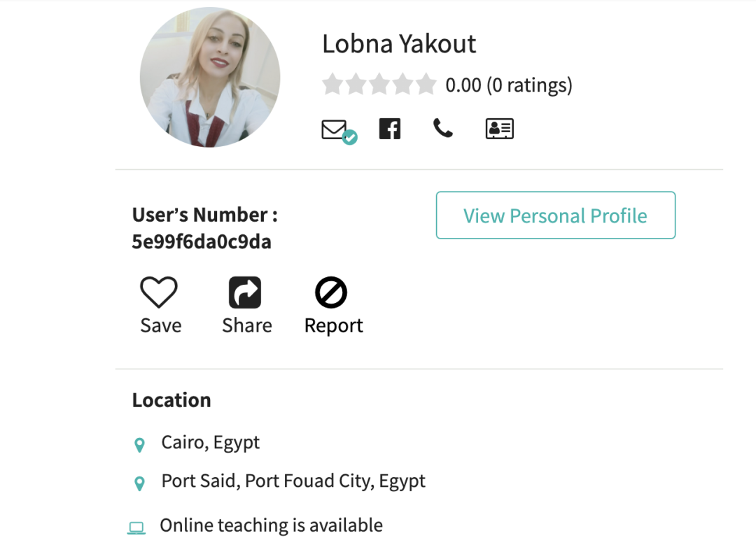The image size is (756, 545).
Task: Select the fifth rating star
Action: click(x=426, y=85)
